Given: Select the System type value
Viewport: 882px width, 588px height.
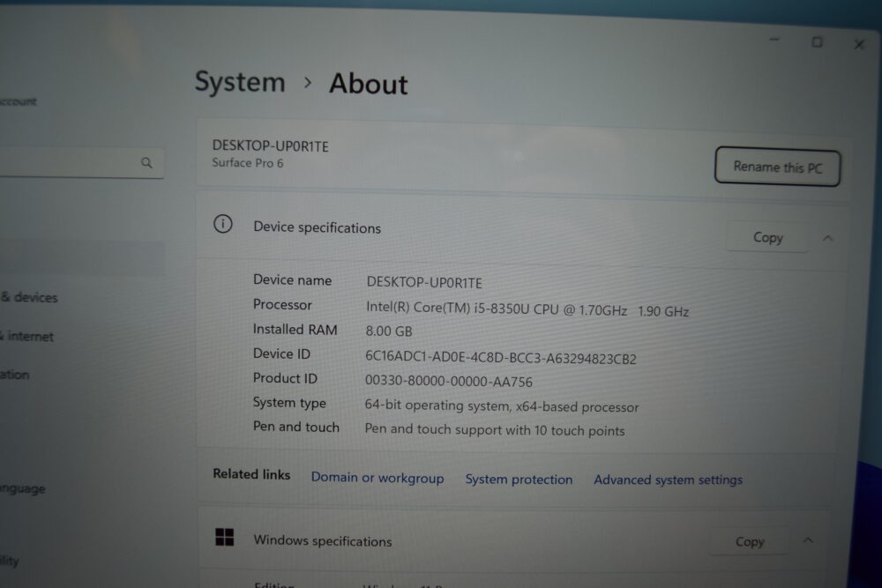Looking at the screenshot, I should point(502,406).
